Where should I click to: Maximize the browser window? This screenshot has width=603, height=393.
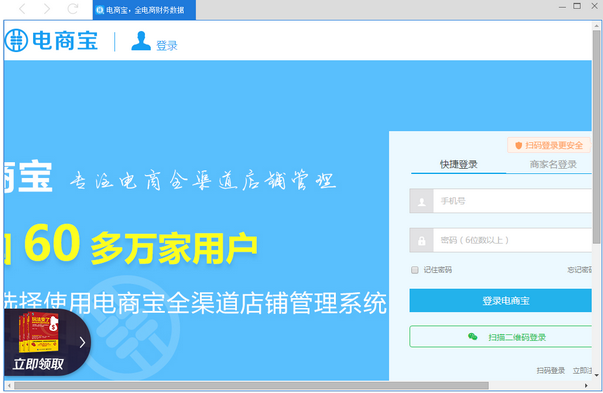[577, 6]
